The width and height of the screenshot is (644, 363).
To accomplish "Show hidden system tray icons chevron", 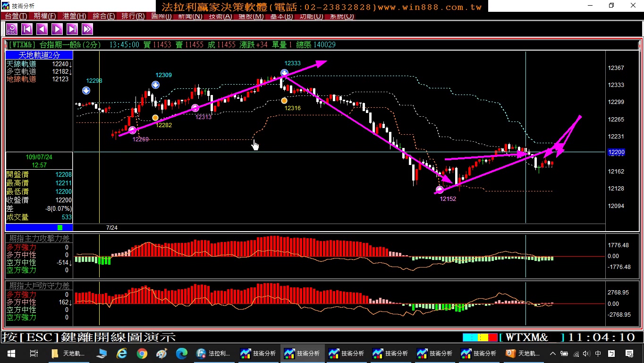I will (553, 354).
